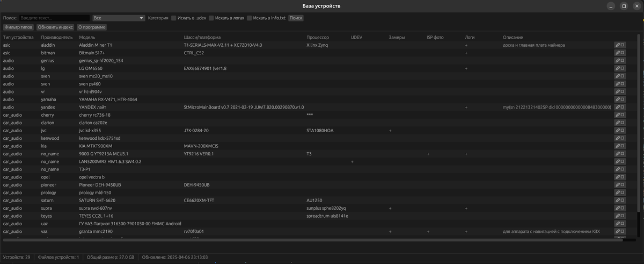Edit icon for granta mmc2190 row
The width and height of the screenshot is (644, 264).
[620, 231]
